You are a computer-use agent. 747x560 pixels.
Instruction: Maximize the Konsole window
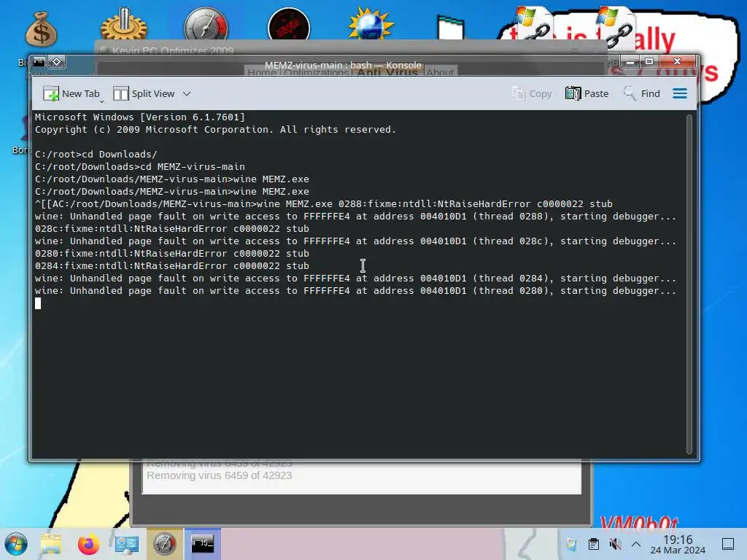pos(649,61)
